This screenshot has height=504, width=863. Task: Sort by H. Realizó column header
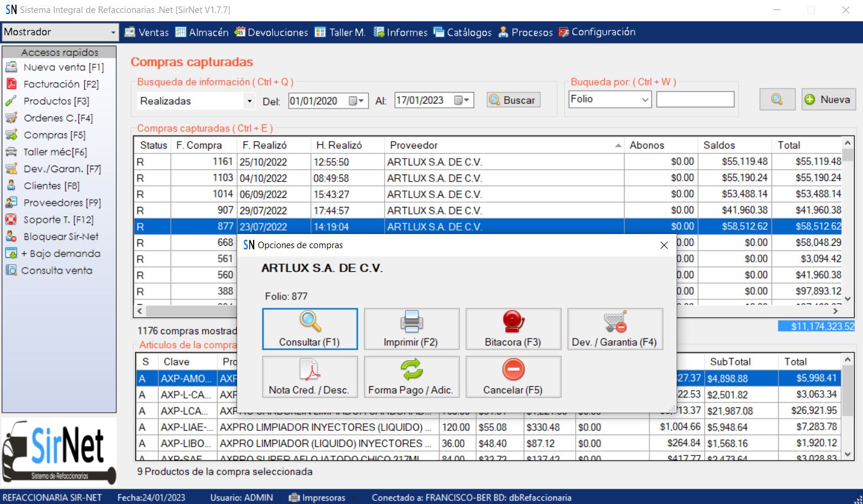[x=347, y=145]
